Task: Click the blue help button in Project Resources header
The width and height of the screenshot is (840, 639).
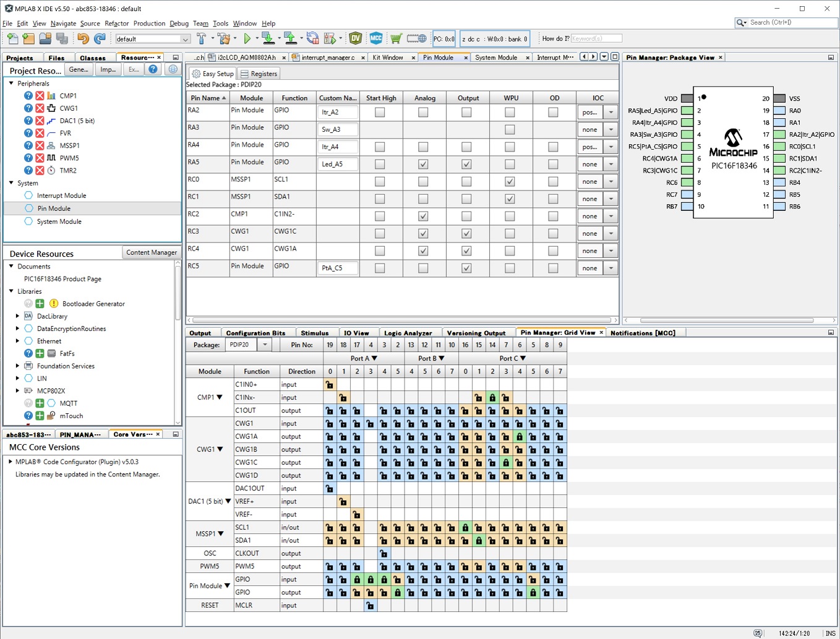Action: (x=153, y=69)
